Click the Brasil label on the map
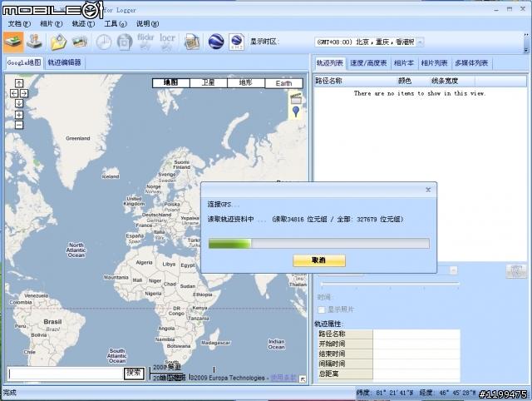 point(52,321)
